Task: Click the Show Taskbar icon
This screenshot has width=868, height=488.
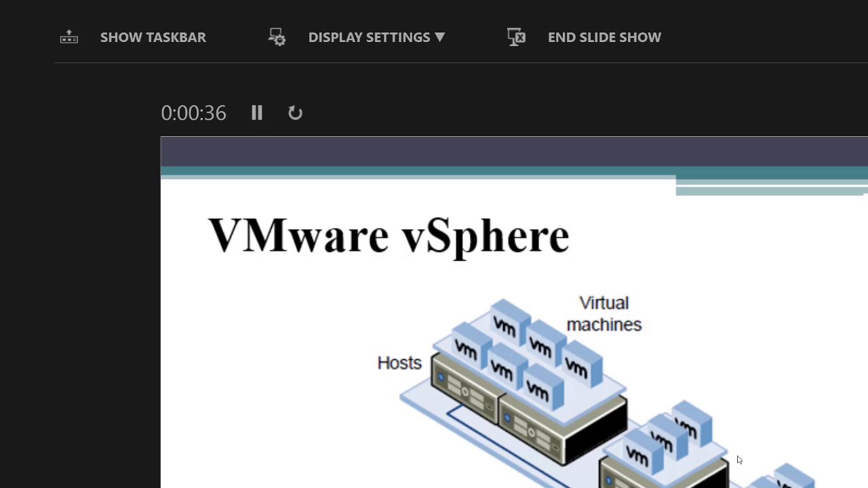Action: pos(69,37)
